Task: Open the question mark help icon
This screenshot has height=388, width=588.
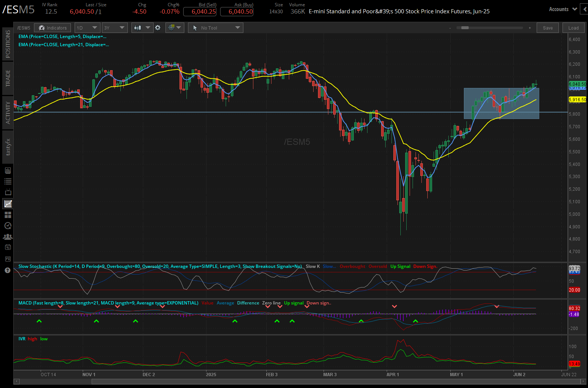Action: pos(8,270)
